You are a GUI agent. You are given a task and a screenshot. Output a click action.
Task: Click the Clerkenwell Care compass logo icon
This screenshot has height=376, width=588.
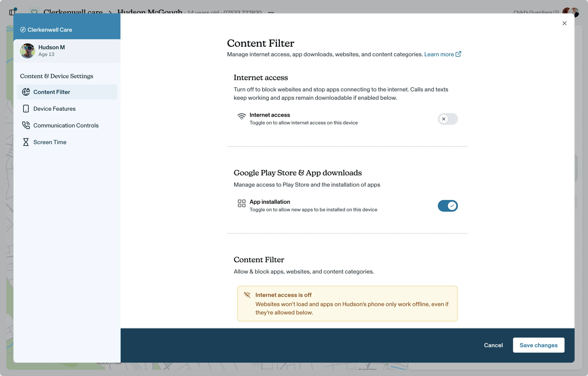pyautogui.click(x=23, y=30)
